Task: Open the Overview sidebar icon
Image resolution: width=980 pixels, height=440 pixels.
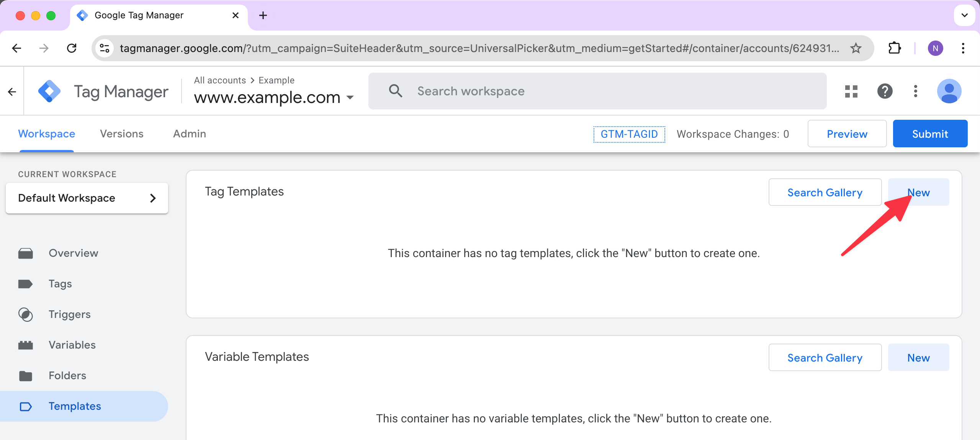Action: pos(26,253)
